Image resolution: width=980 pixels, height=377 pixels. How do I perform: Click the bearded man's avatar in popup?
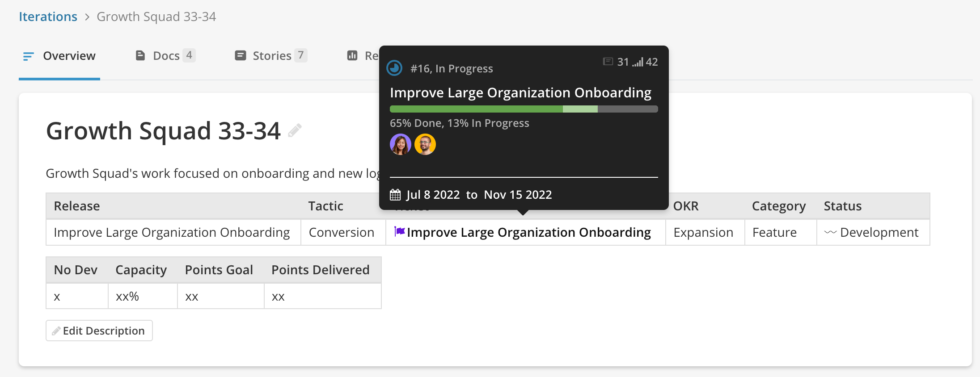[425, 144]
